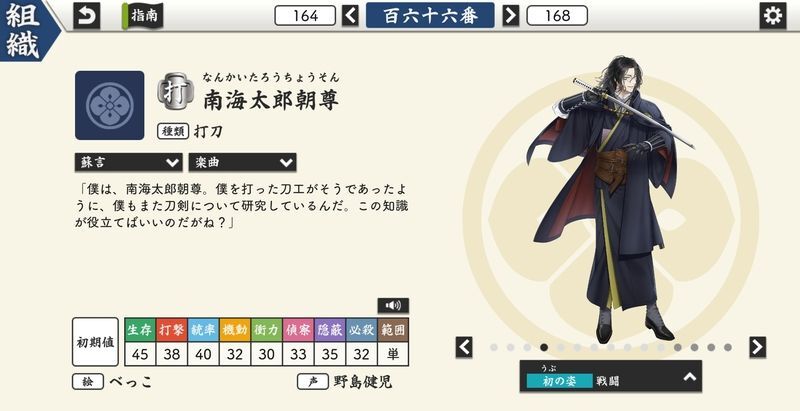Screen dimensions: 800x411
Task: Select the first pagination dot
Action: coord(494,347)
